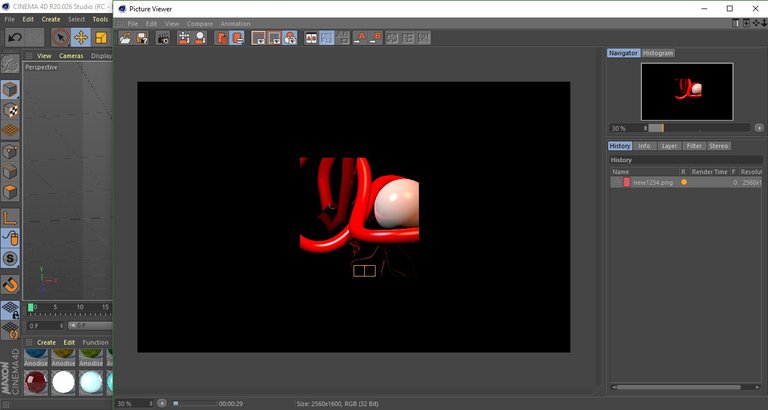Toggle Model mode cube icon in left palette
768x410 pixels.
[10, 90]
